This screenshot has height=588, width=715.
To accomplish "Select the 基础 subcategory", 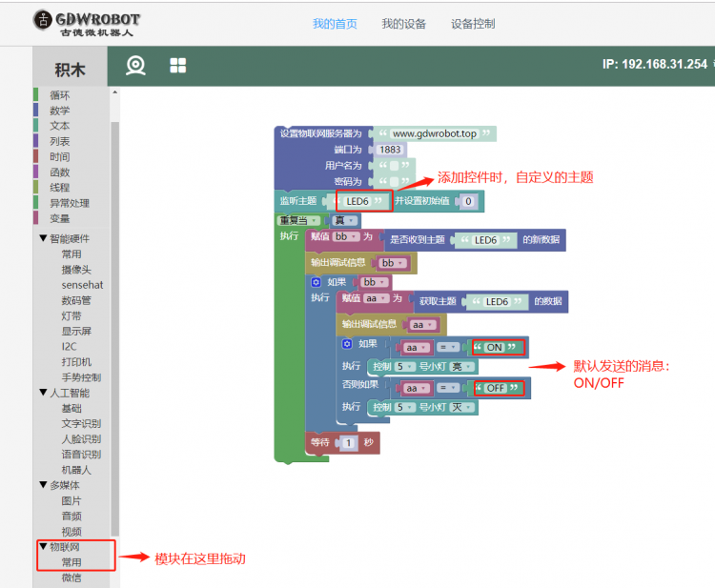I will 71,409.
